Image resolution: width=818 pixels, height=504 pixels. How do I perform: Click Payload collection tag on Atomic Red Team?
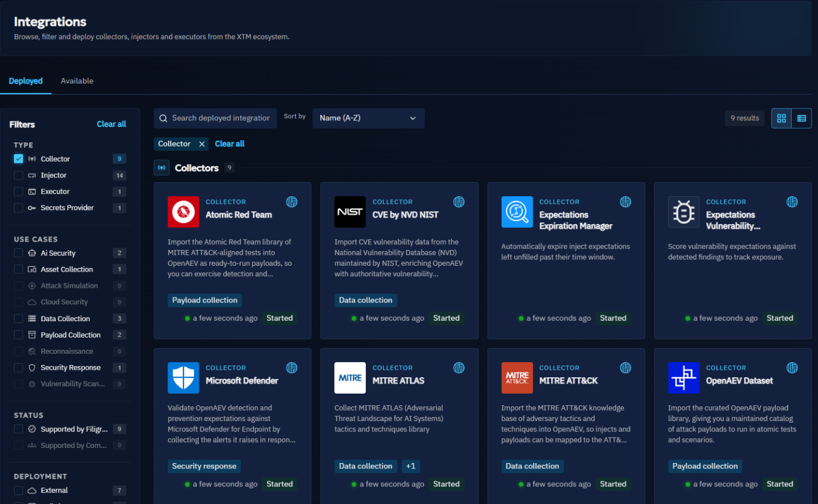[x=204, y=300]
